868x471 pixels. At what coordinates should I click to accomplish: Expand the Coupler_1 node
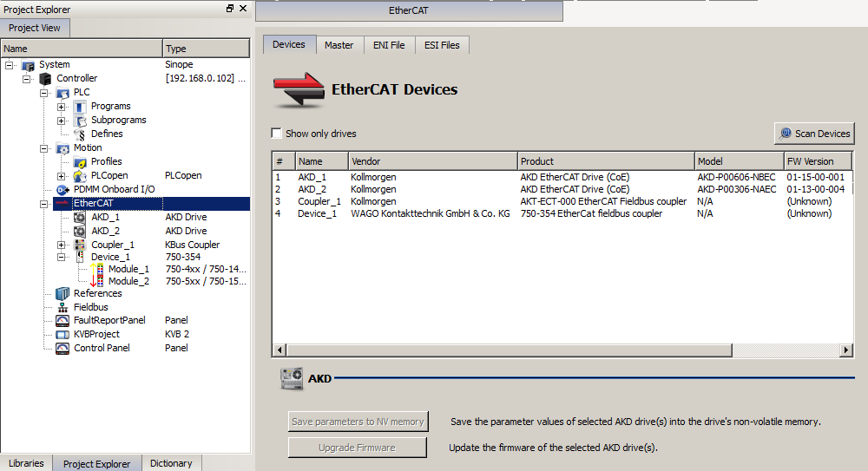(62, 245)
